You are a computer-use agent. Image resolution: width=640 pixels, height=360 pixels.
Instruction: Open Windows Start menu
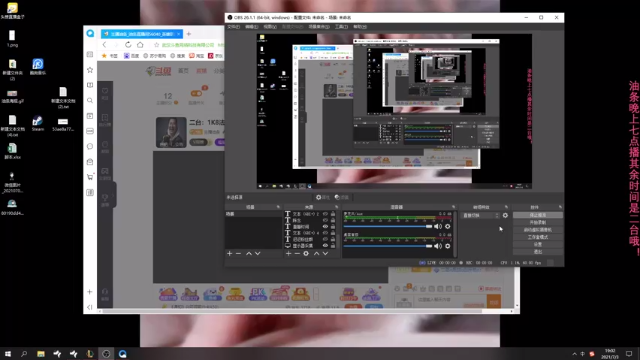(7, 353)
